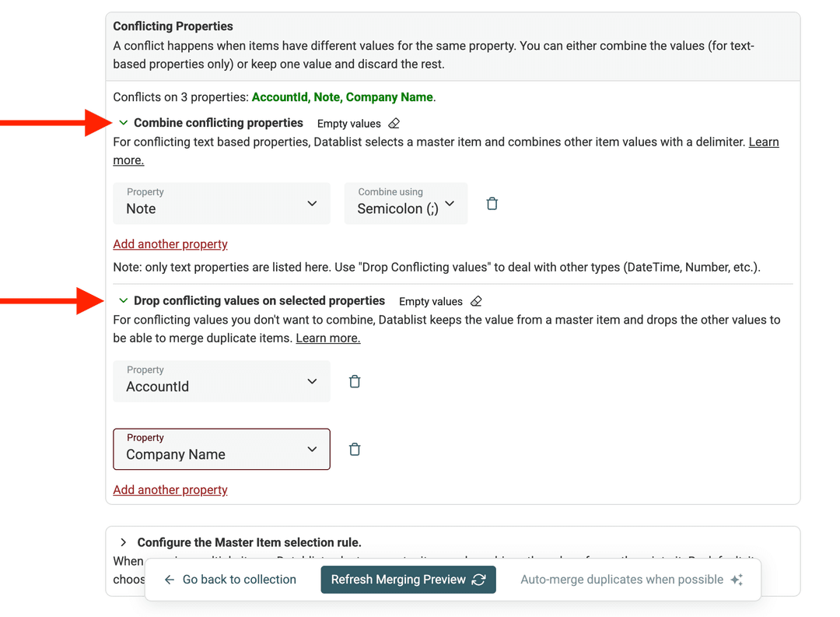Screen dimensions: 840x617
Task: Click the eraser icon next to combine Empty values
Action: pyautogui.click(x=394, y=123)
